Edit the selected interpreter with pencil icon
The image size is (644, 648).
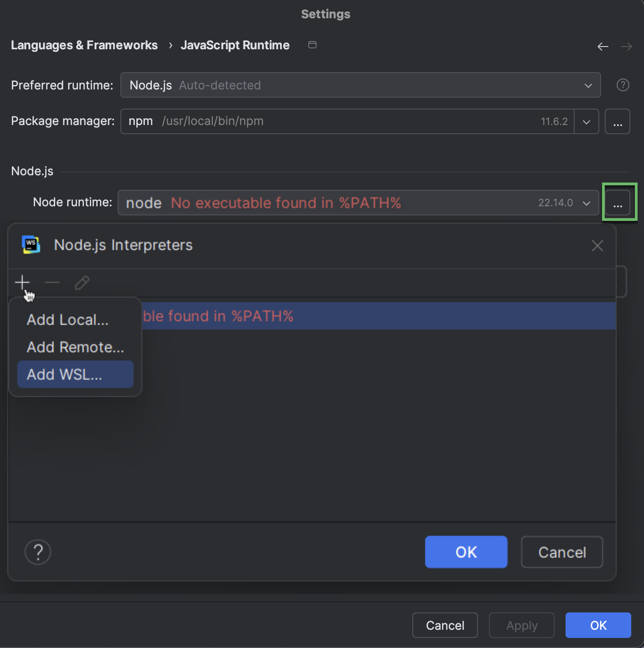point(82,282)
